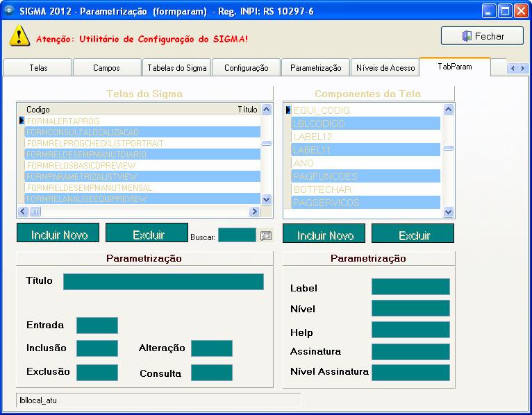This screenshot has height=415, width=532.
Task: Click the search icon beside the Buscar field
Action: 266,236
